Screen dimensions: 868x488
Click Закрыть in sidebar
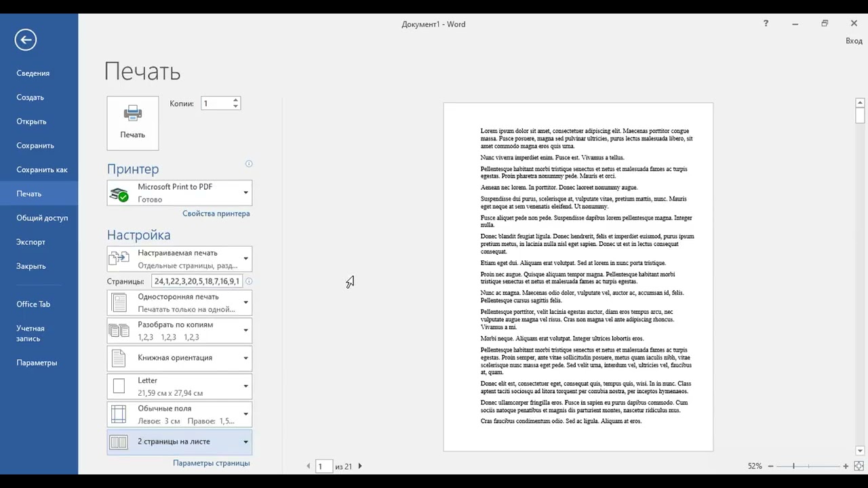(x=39, y=266)
